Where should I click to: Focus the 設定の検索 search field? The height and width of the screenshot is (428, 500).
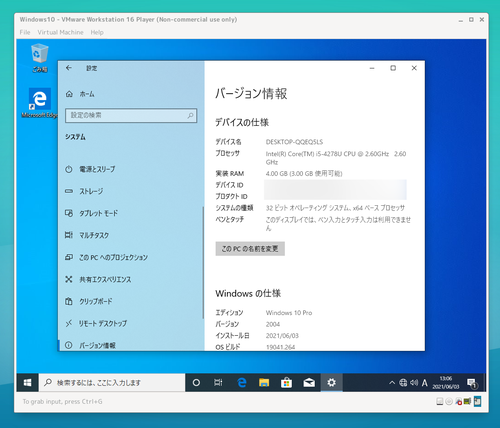click(131, 115)
